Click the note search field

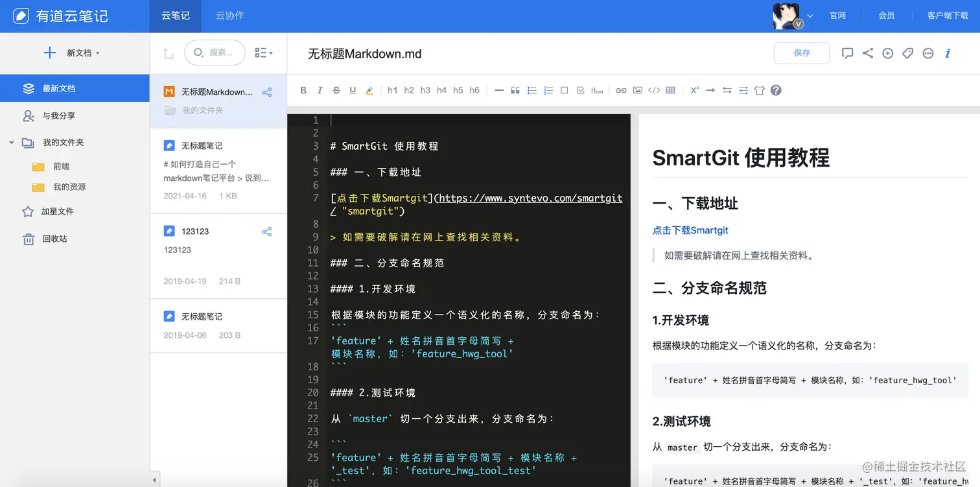coord(215,53)
